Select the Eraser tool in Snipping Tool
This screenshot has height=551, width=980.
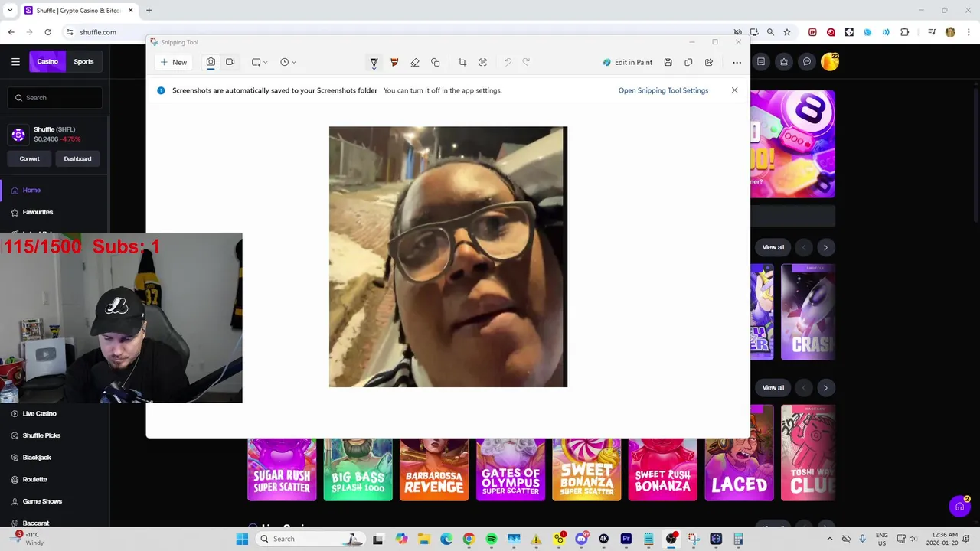point(415,63)
